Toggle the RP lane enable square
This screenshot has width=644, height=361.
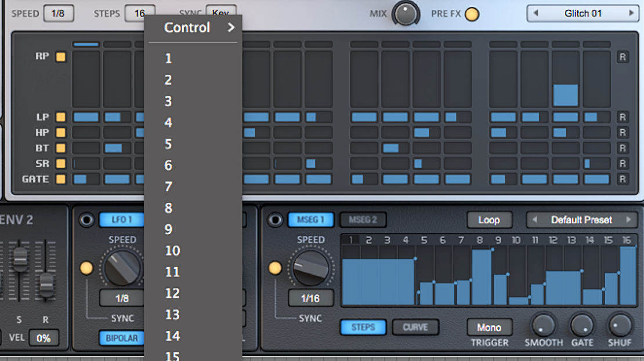(61, 57)
